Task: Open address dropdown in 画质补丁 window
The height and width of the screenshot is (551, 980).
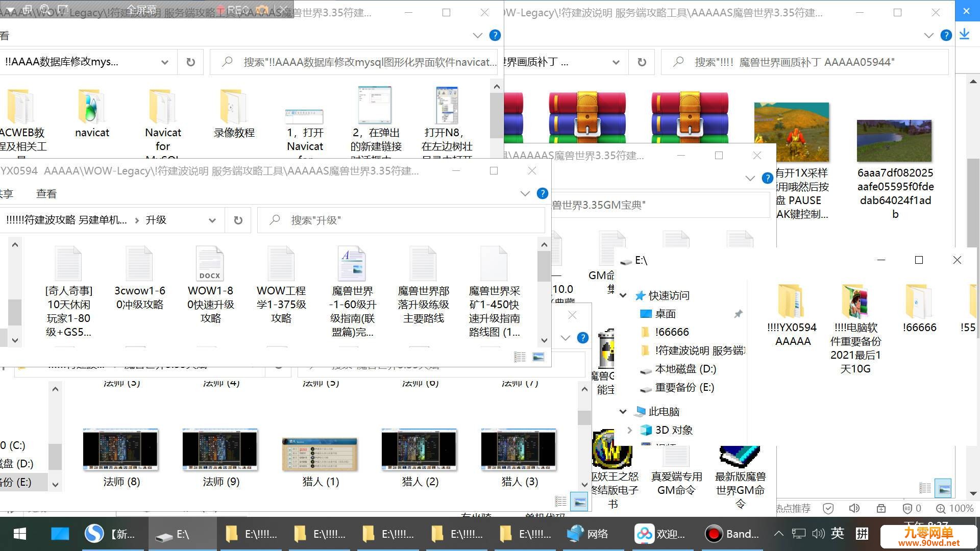Action: [x=616, y=62]
